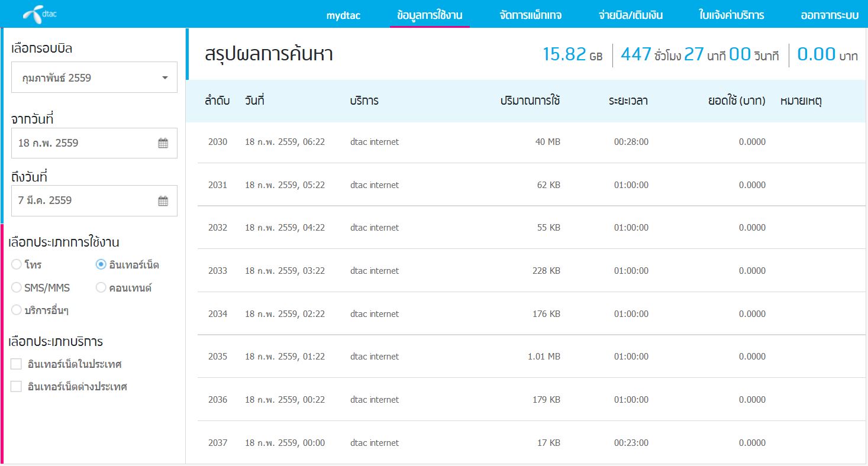Expand the กุมภาพันธ์ 2559 billing cycle dropdown
This screenshot has width=868, height=466.
[94, 77]
